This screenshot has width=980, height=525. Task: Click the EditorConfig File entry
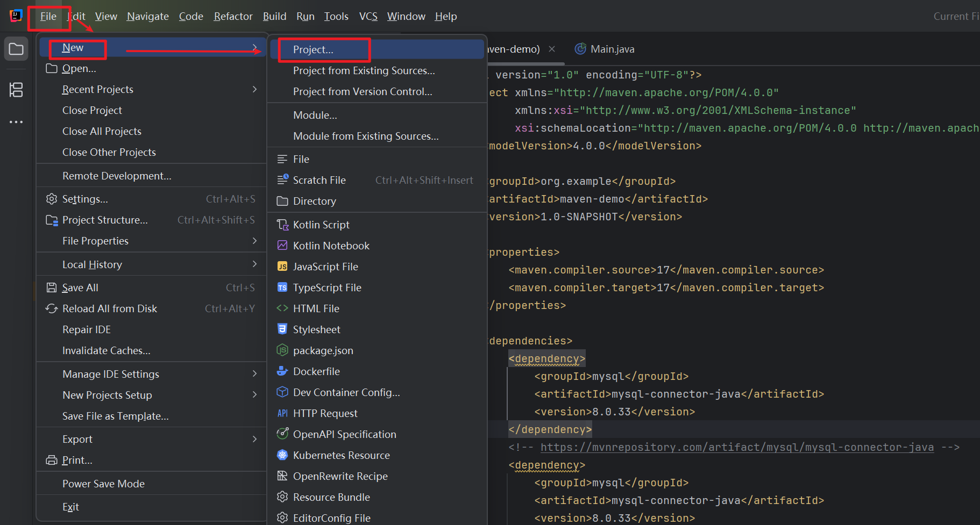click(x=377, y=518)
